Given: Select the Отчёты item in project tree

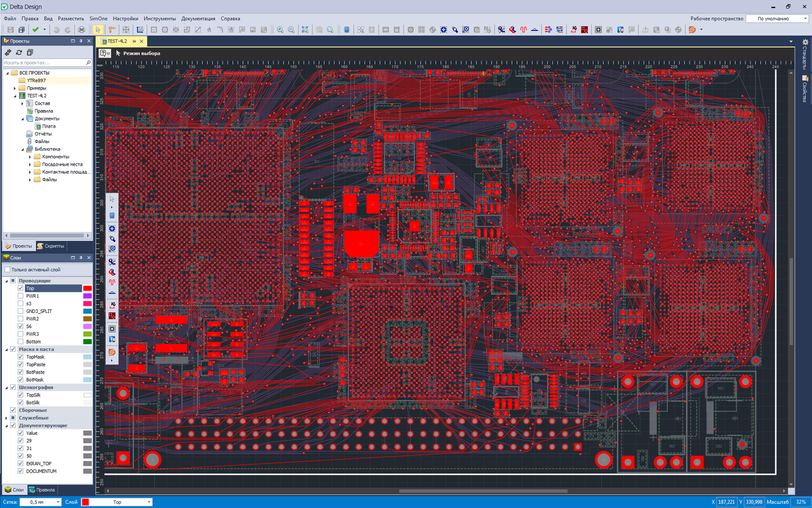Looking at the screenshot, I should click(43, 134).
